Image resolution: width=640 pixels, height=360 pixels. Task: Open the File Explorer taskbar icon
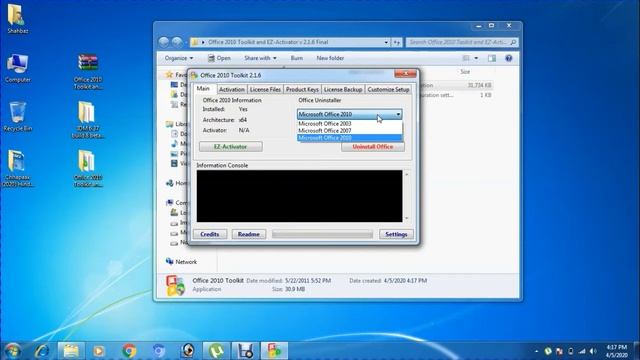coord(71,351)
